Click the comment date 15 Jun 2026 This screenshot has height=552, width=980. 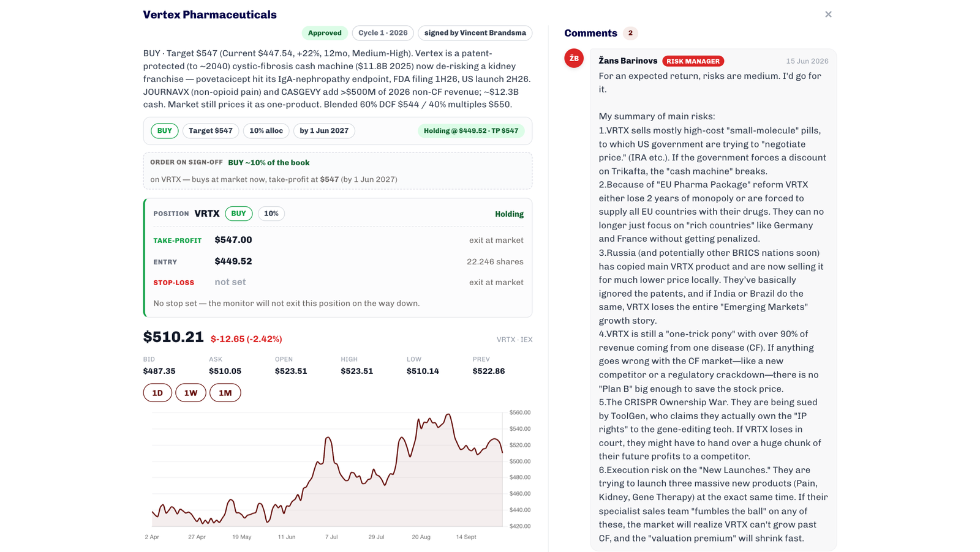[x=807, y=61]
